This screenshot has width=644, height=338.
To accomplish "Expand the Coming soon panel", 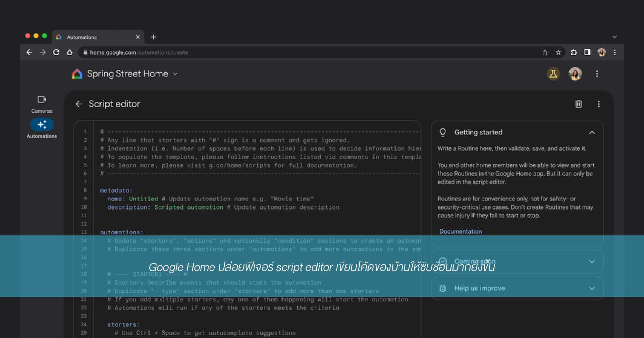I will [592, 262].
